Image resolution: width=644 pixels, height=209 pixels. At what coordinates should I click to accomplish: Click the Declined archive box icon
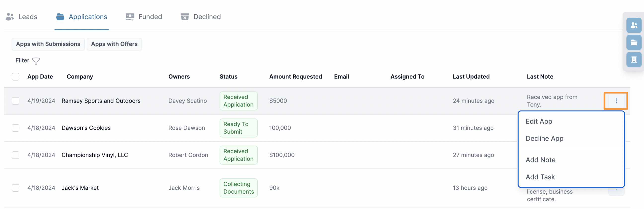pos(185,17)
